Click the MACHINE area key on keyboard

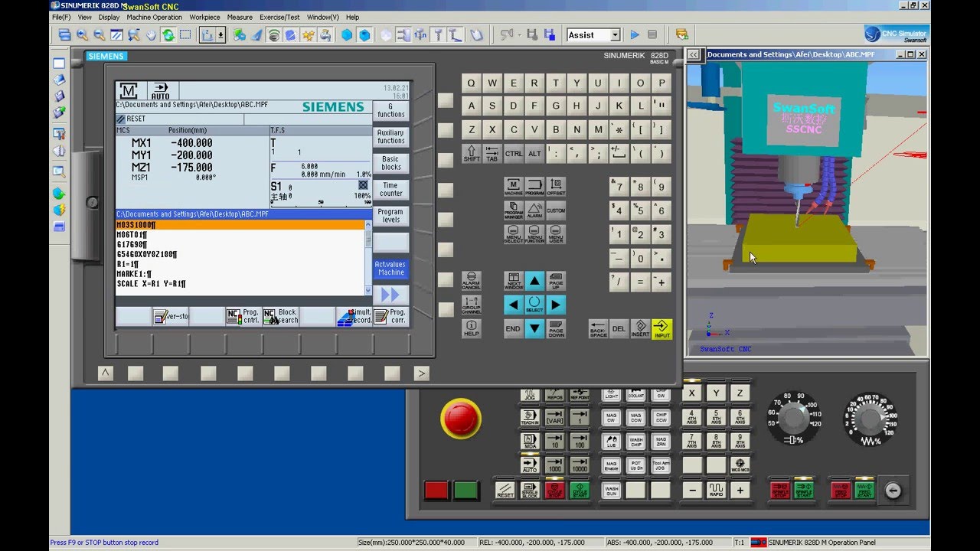513,187
